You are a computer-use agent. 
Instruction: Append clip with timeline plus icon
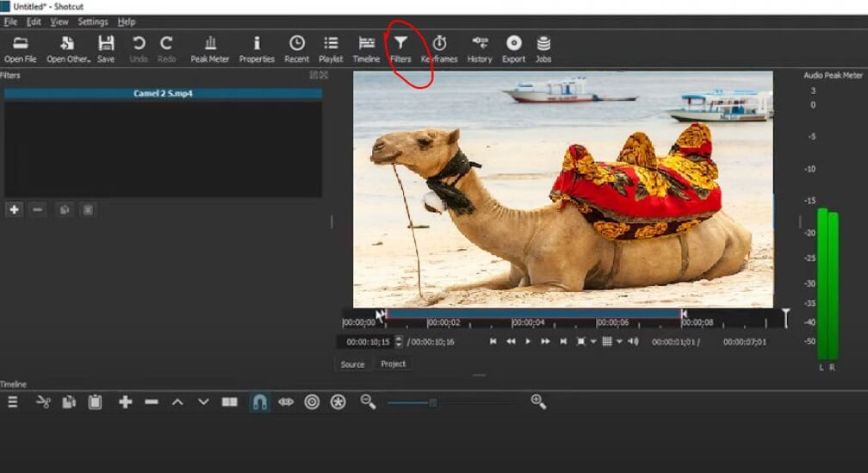[x=125, y=402]
